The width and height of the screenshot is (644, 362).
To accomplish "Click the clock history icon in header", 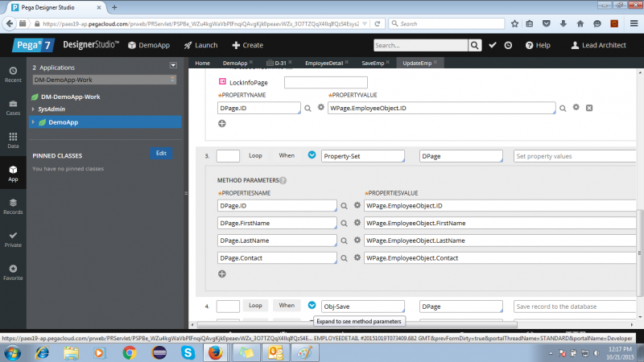I will (508, 45).
